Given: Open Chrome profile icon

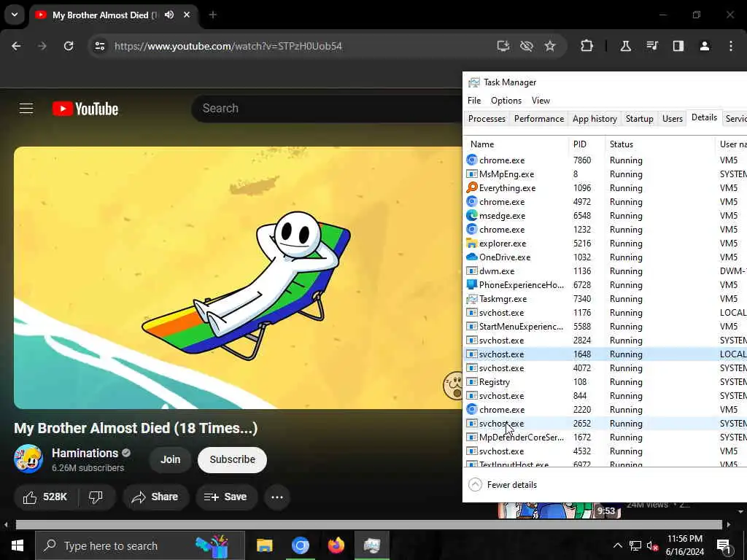Looking at the screenshot, I should coord(705,46).
